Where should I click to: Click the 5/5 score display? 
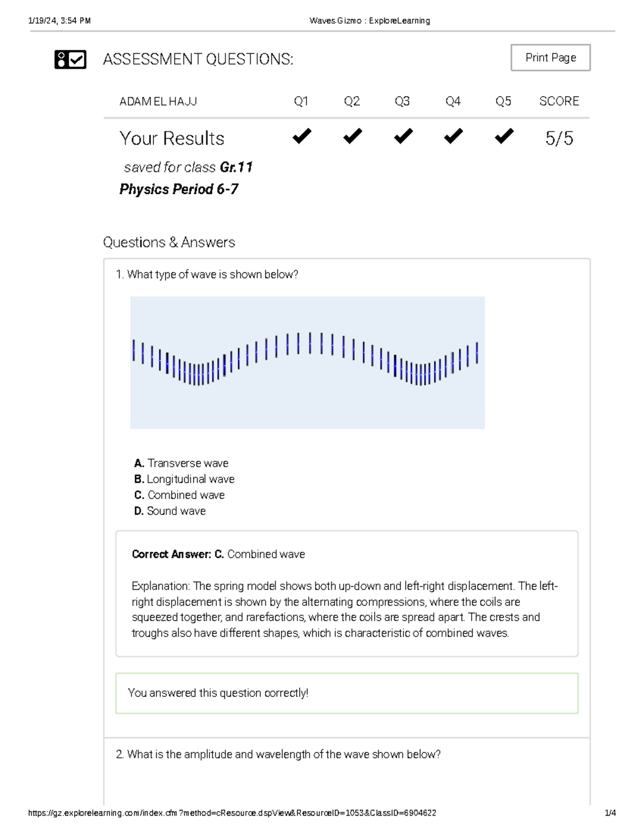coord(560,139)
